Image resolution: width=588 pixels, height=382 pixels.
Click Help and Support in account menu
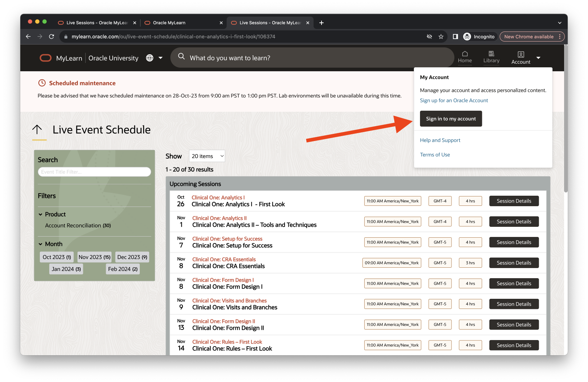440,140
